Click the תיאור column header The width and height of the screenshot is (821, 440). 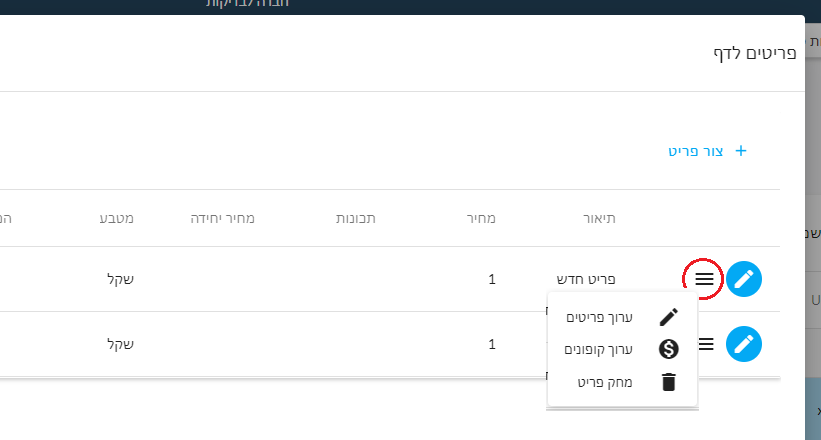click(600, 218)
